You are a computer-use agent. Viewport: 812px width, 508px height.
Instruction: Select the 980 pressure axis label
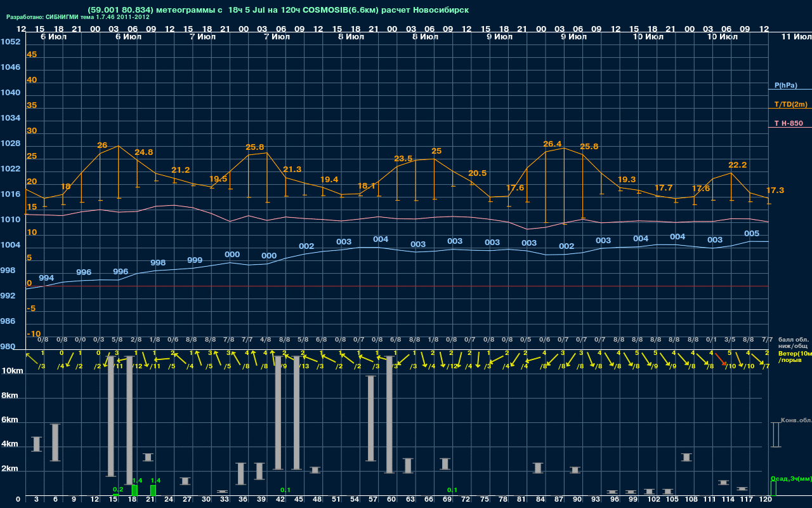pyautogui.click(x=8, y=347)
